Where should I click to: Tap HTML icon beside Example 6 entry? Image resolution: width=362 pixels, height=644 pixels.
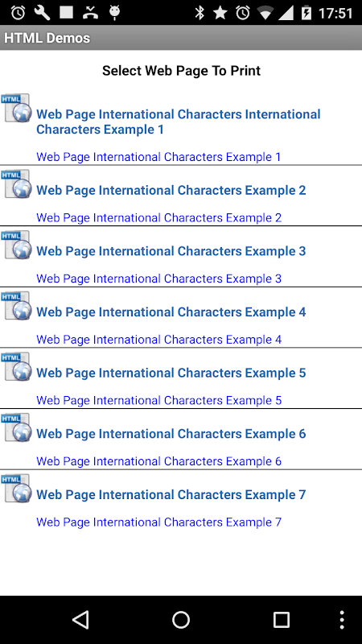pos(16,427)
